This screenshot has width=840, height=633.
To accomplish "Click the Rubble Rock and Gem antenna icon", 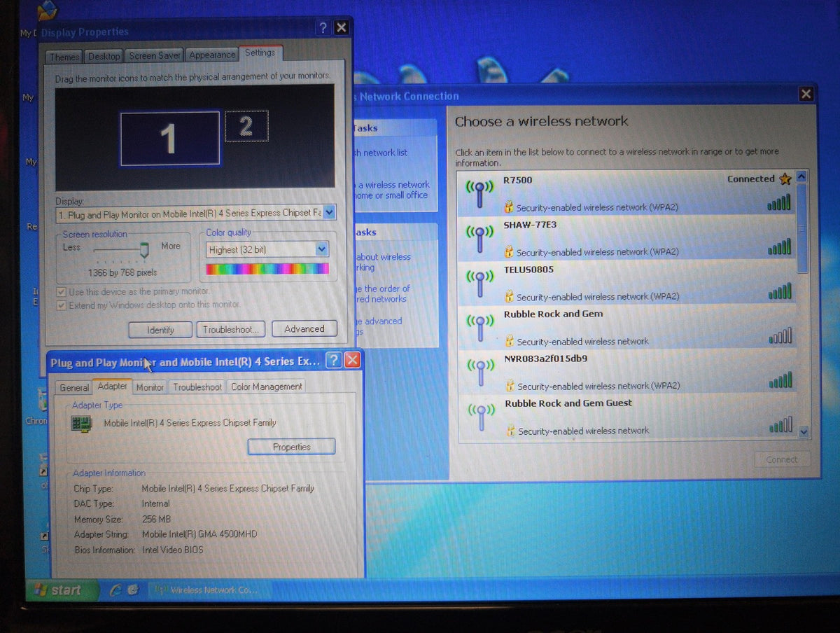I will 480,327.
